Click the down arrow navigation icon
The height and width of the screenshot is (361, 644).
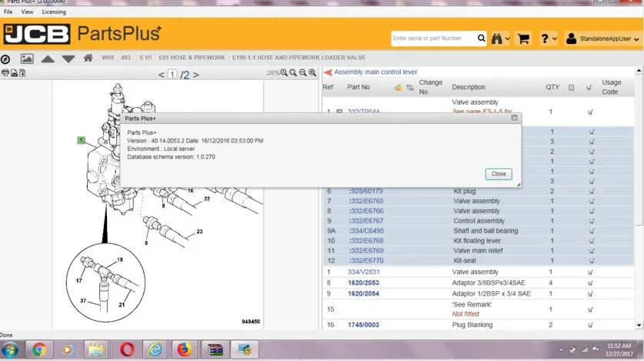[68, 58]
